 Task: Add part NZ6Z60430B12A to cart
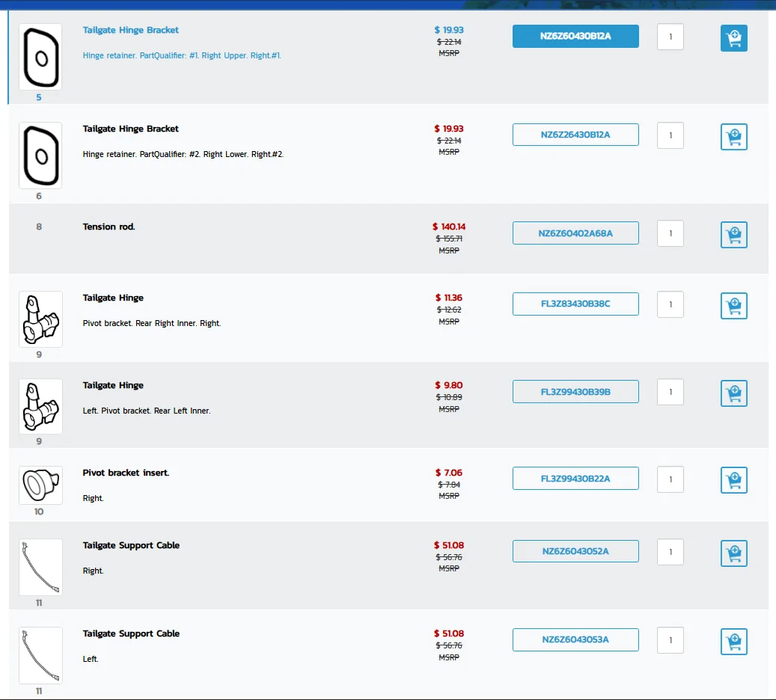pos(733,38)
